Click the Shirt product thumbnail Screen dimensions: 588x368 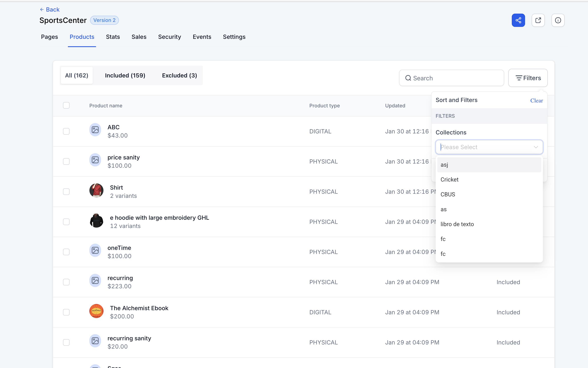pyautogui.click(x=96, y=190)
